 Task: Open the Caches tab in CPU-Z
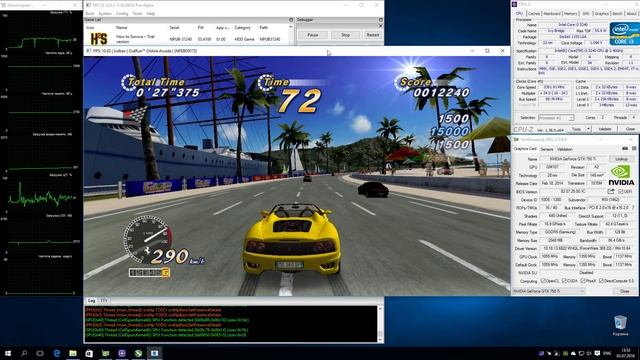pyautogui.click(x=533, y=13)
